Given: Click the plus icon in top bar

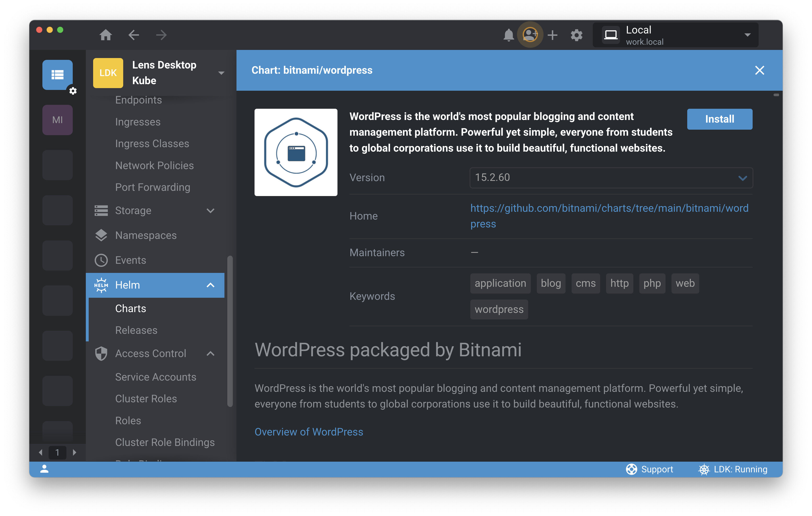Looking at the screenshot, I should (x=552, y=35).
